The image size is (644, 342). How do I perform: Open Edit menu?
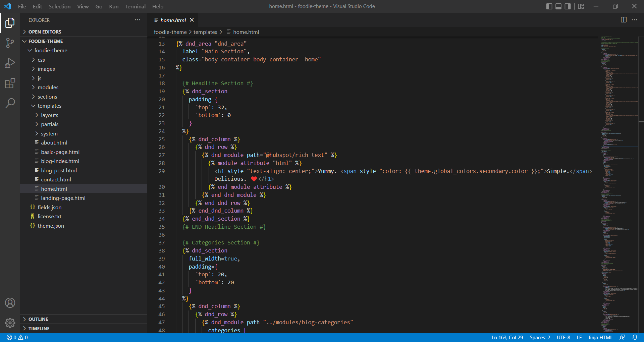(x=37, y=6)
